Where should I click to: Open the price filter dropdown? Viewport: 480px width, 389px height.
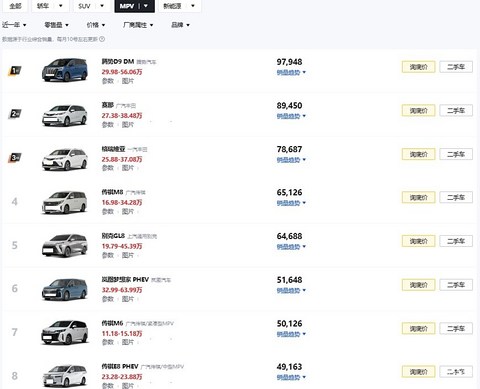pyautogui.click(x=96, y=25)
